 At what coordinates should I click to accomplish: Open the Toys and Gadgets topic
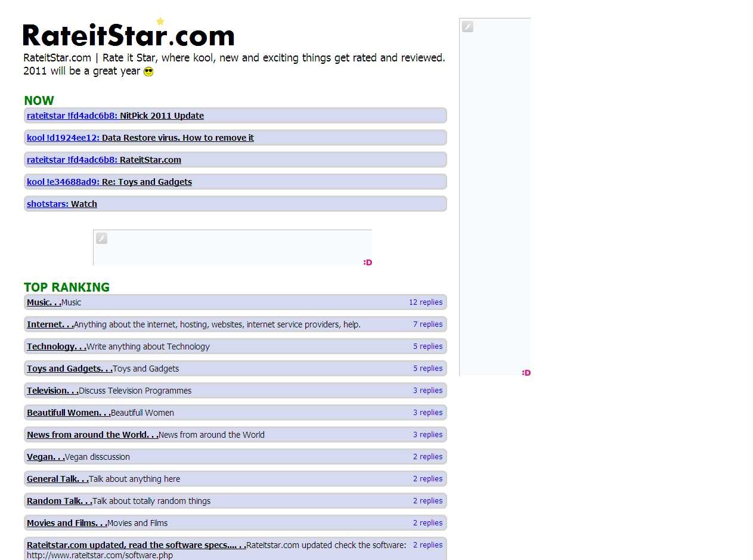(70, 369)
